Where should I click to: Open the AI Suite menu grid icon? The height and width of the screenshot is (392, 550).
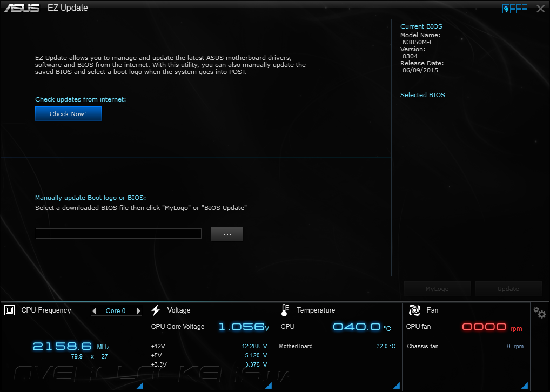514,9
